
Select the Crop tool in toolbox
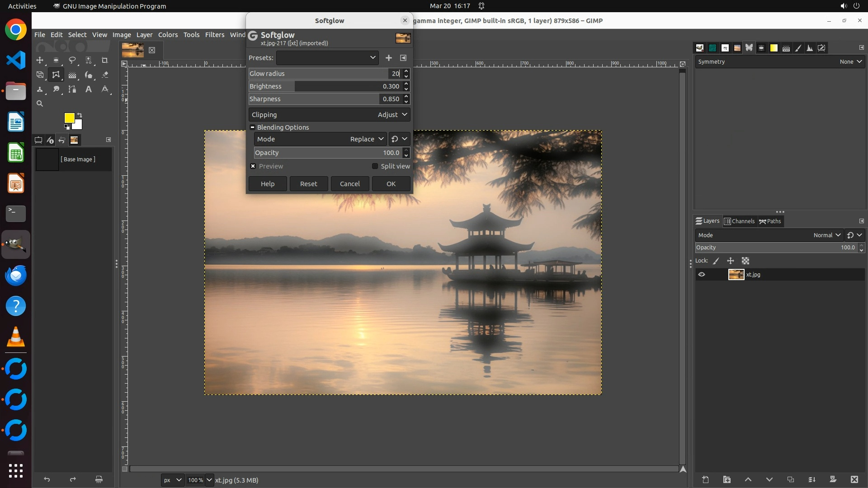(105, 60)
